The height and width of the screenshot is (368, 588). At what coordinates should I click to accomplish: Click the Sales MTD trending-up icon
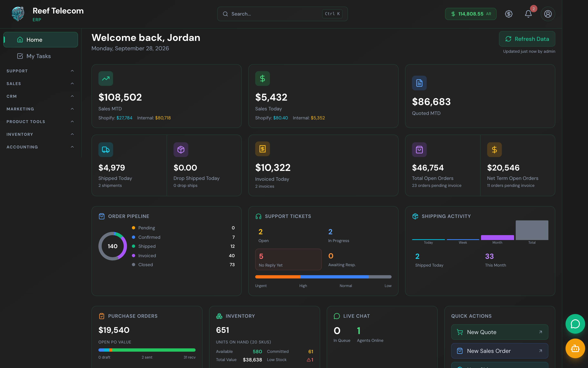[x=106, y=79]
